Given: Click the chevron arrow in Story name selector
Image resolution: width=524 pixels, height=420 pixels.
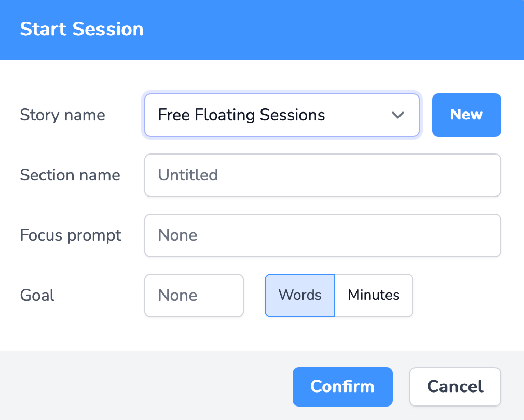Looking at the screenshot, I should (x=398, y=115).
